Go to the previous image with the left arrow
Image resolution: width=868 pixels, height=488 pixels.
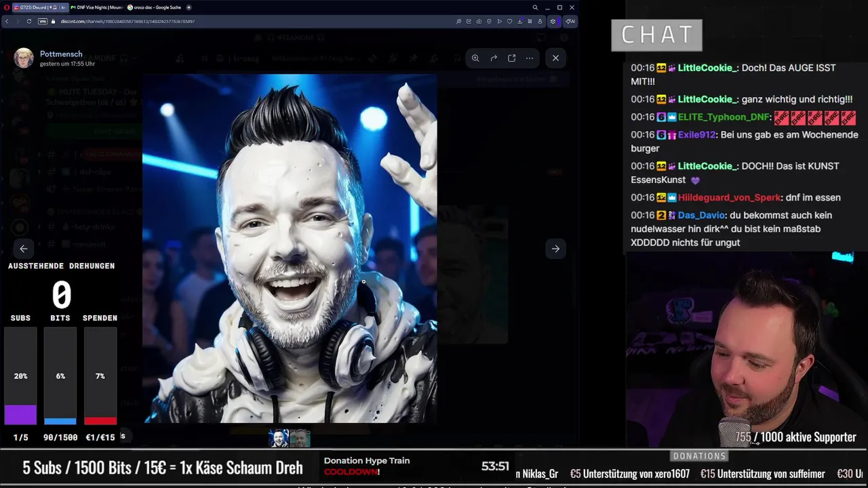pos(24,249)
